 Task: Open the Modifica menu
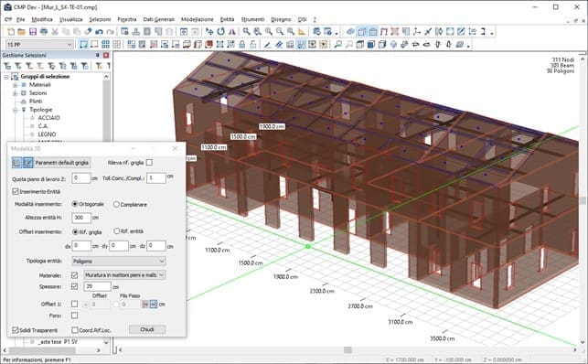(x=42, y=19)
